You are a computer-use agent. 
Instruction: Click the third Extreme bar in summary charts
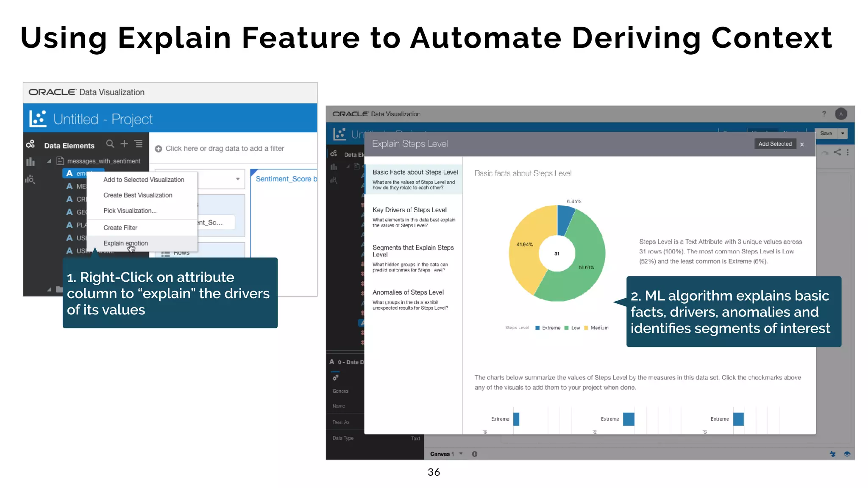tap(738, 419)
